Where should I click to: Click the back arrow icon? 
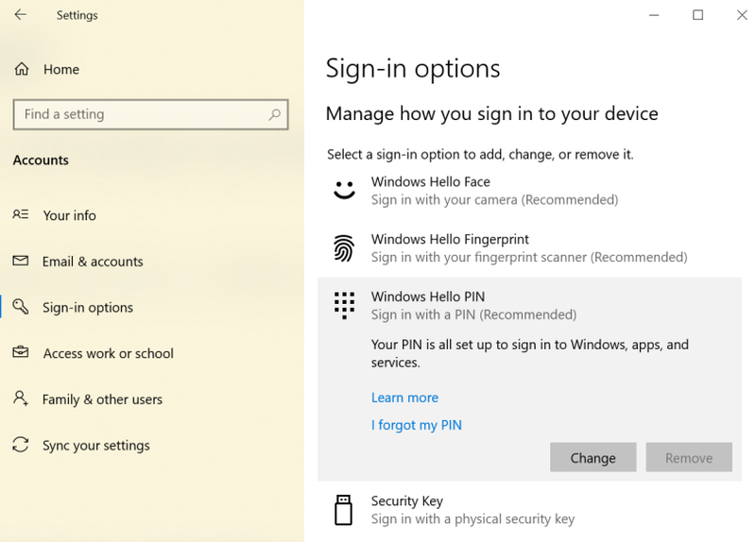pyautogui.click(x=20, y=15)
